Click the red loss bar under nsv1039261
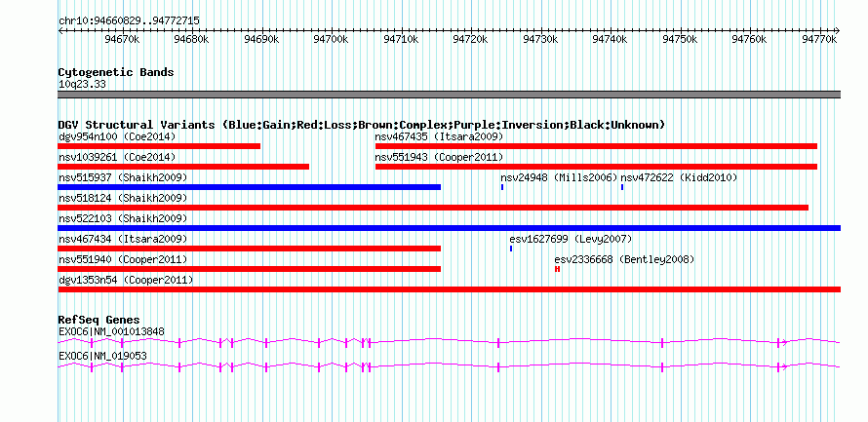 pyautogui.click(x=183, y=167)
